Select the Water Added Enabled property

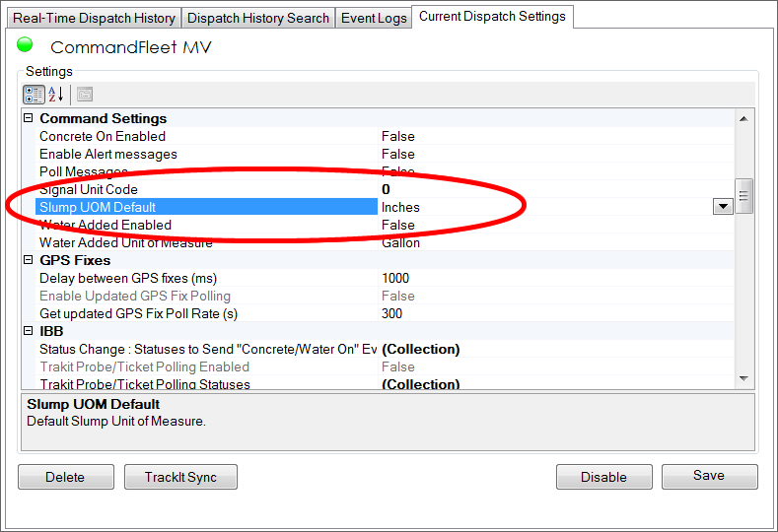click(x=386, y=225)
